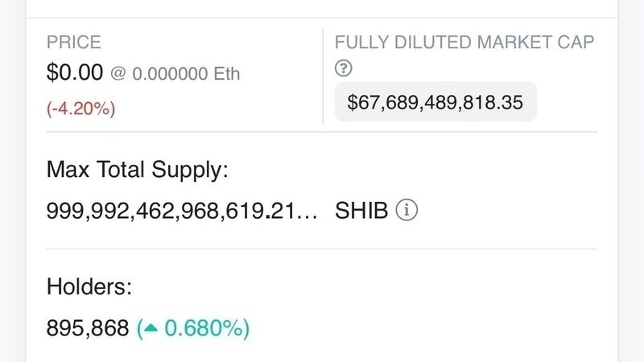This screenshot has height=362, width=644.
Task: Click the @ symbol before Eth price
Action: [118, 73]
